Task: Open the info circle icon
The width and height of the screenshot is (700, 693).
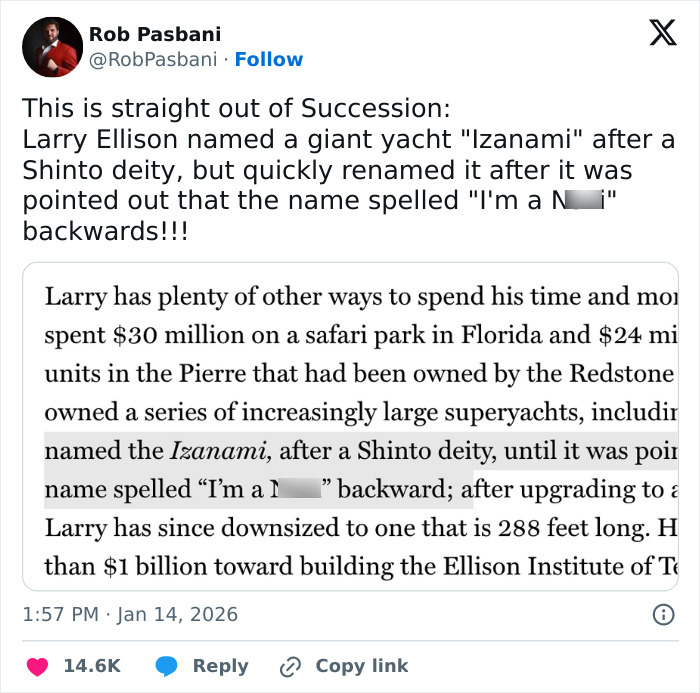Action: [x=662, y=614]
